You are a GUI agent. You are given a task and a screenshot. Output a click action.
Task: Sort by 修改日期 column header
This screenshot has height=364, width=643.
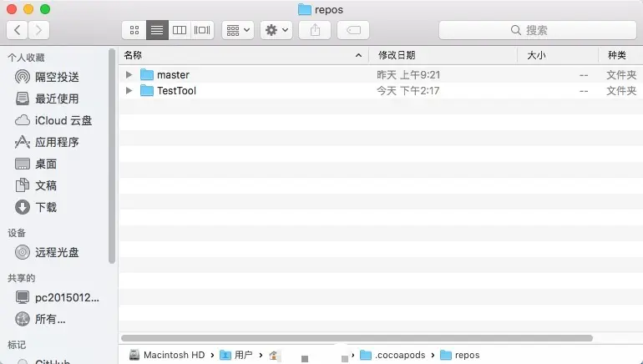click(x=443, y=55)
